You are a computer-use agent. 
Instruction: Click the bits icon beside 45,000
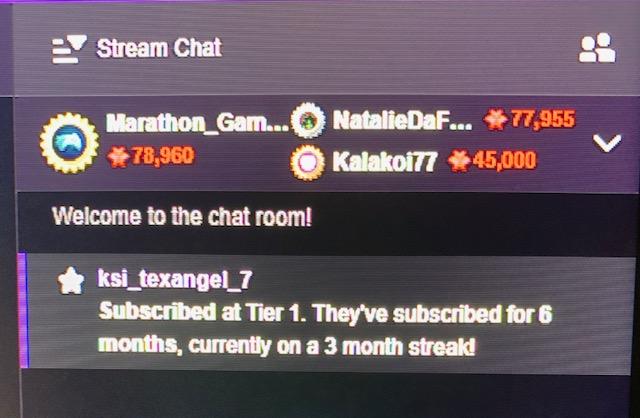tap(459, 161)
